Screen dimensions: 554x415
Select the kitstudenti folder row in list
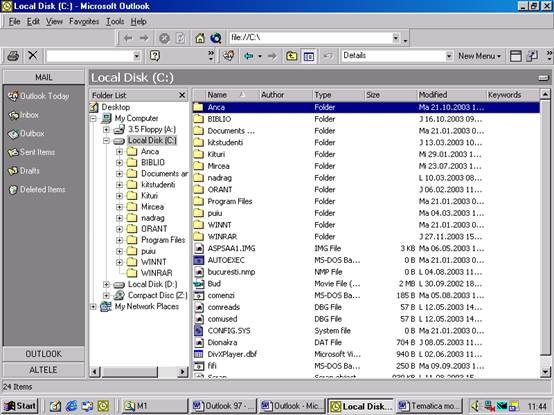pyautogui.click(x=366, y=143)
